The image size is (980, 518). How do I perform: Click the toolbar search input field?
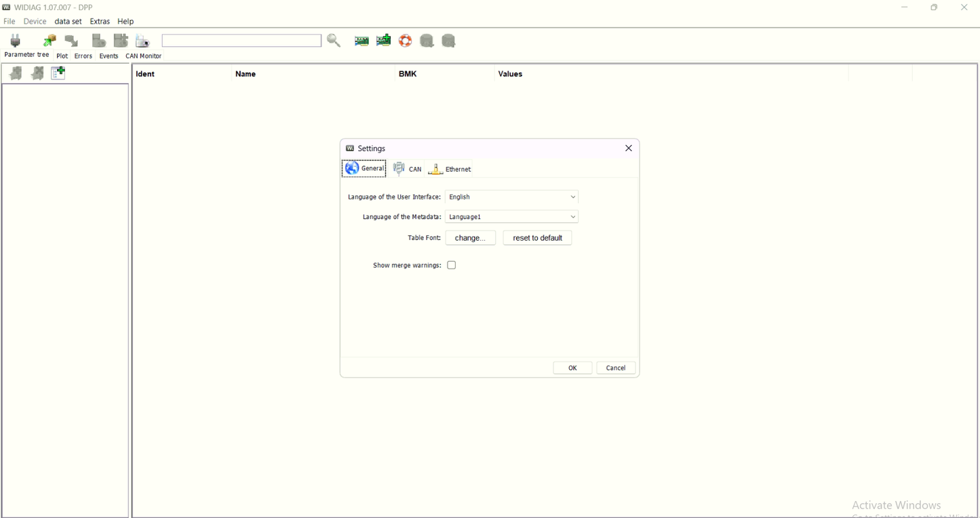coord(241,41)
